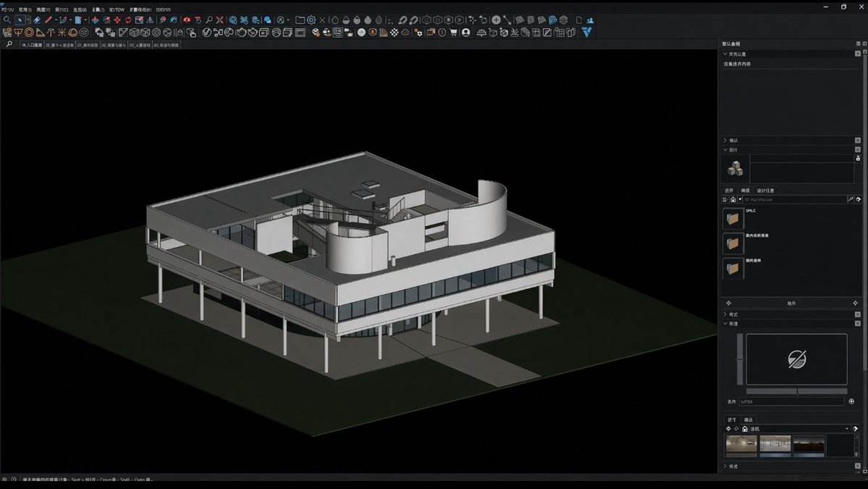Expand the collapsed panel above Components
The height and width of the screenshot is (489, 868).
coord(725,140)
